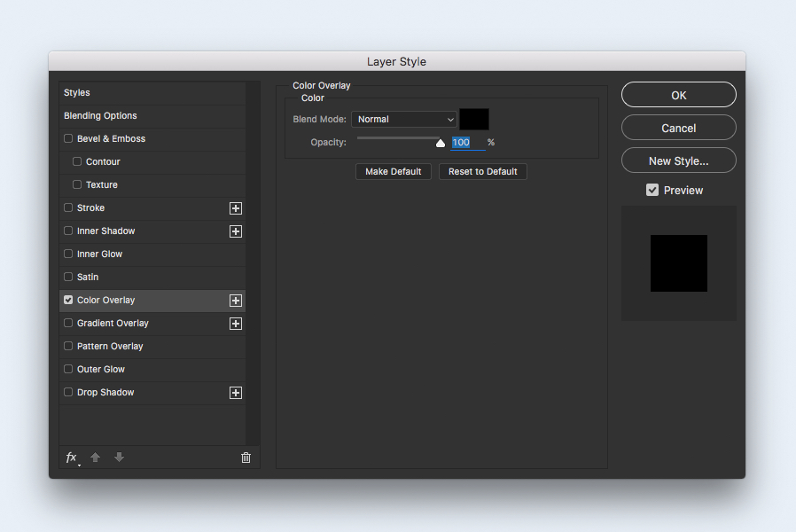Enable the Outer Glow effect

coord(68,369)
